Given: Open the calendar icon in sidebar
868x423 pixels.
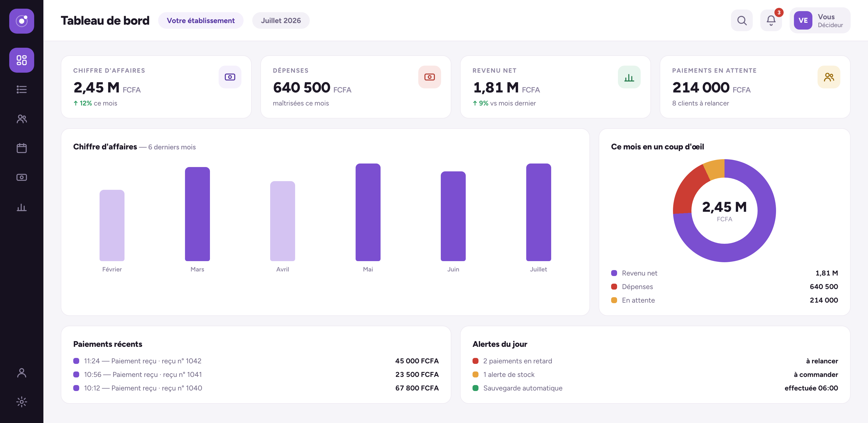Looking at the screenshot, I should click(22, 148).
